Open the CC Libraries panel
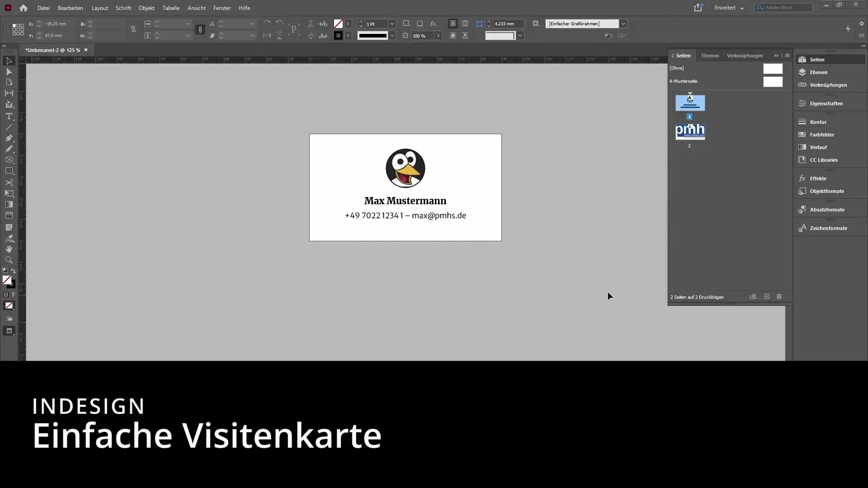The height and width of the screenshot is (488, 868). 823,160
